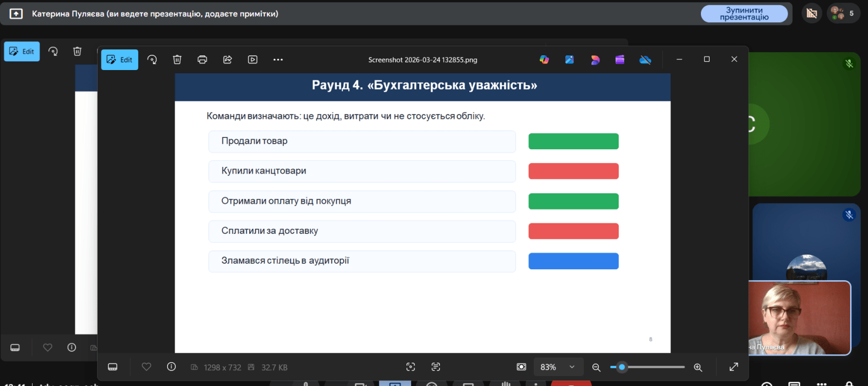868x386 pixels.
Task: Toggle captions icon in the Meet top bar
Action: pos(812,14)
